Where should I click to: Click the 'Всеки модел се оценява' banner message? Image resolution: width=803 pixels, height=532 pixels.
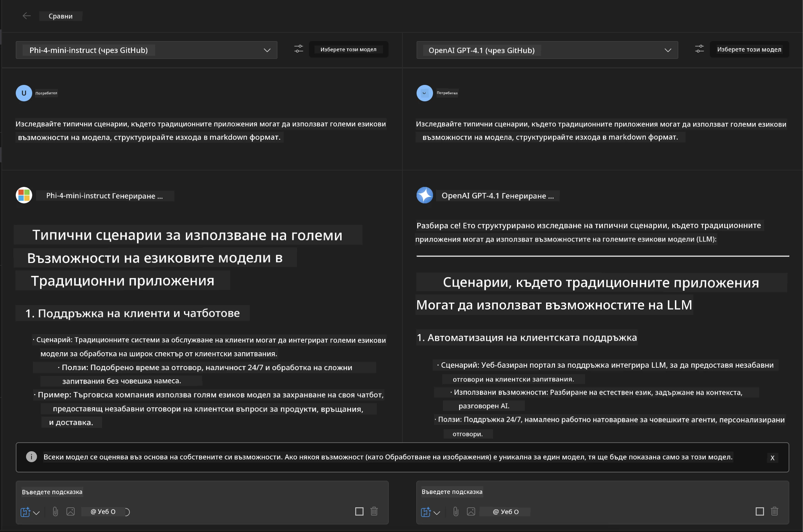point(388,457)
